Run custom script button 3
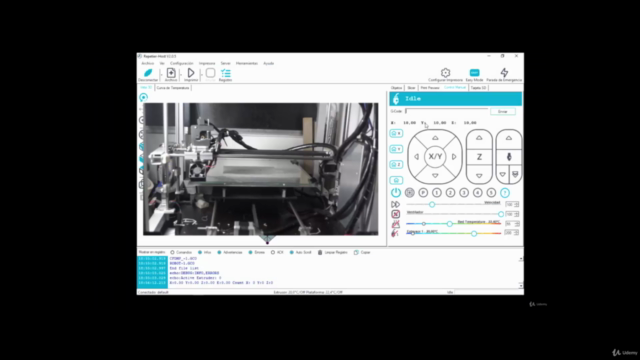640x360 pixels. point(464,193)
